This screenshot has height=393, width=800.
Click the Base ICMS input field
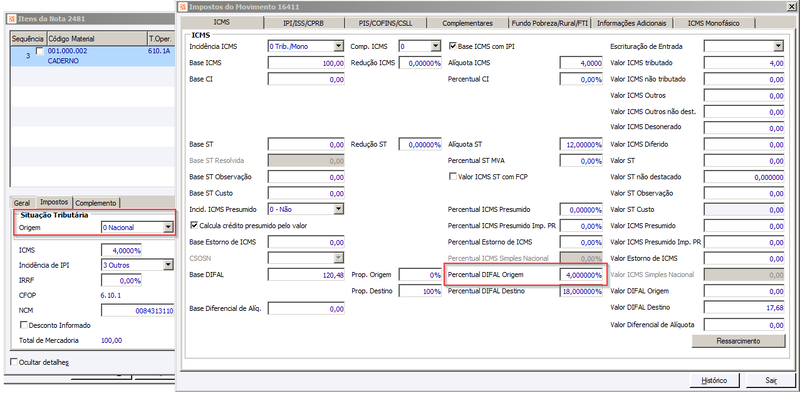pyautogui.click(x=306, y=63)
